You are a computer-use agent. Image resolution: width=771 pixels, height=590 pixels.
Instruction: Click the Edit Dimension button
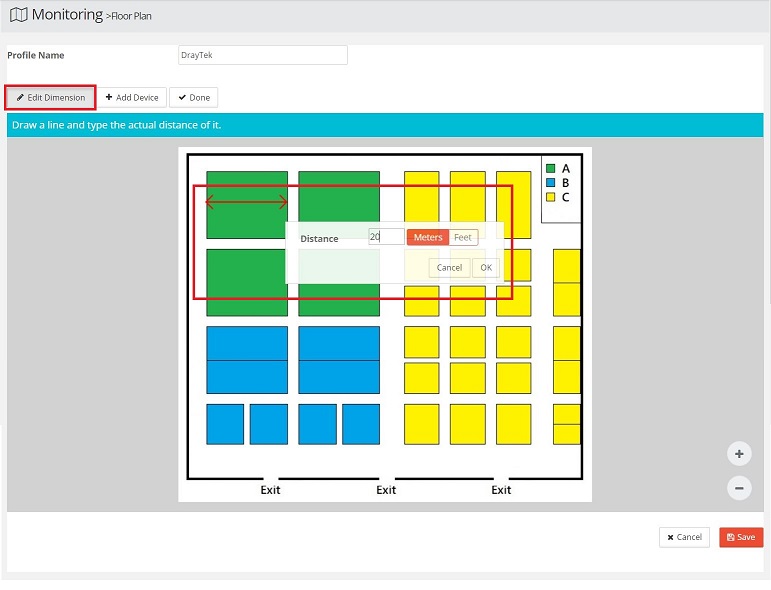(x=50, y=97)
